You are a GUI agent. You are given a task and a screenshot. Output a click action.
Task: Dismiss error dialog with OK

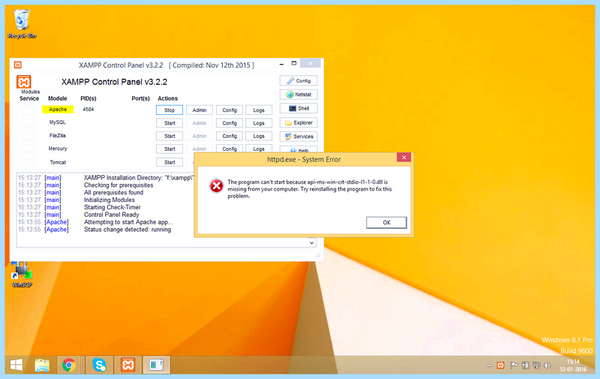click(386, 222)
